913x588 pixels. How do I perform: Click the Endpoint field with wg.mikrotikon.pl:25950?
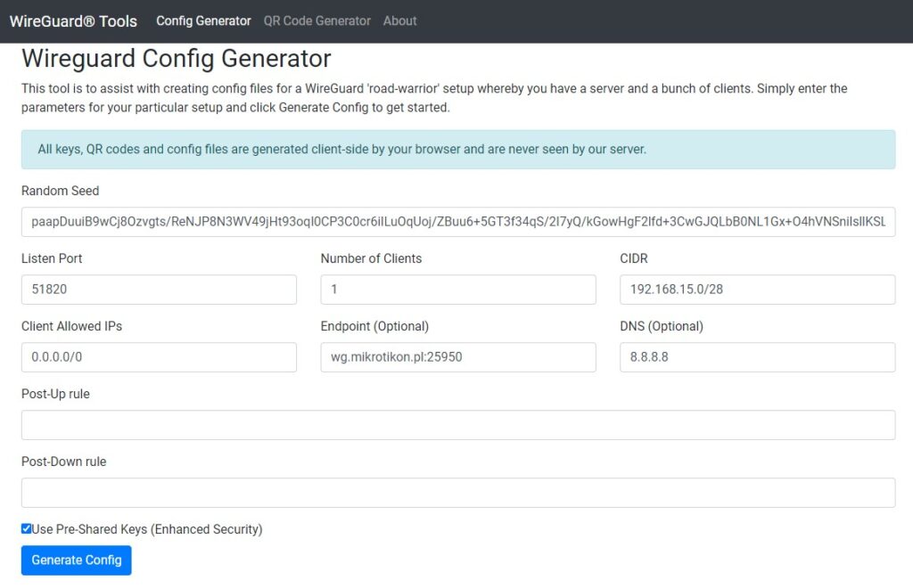pos(458,357)
